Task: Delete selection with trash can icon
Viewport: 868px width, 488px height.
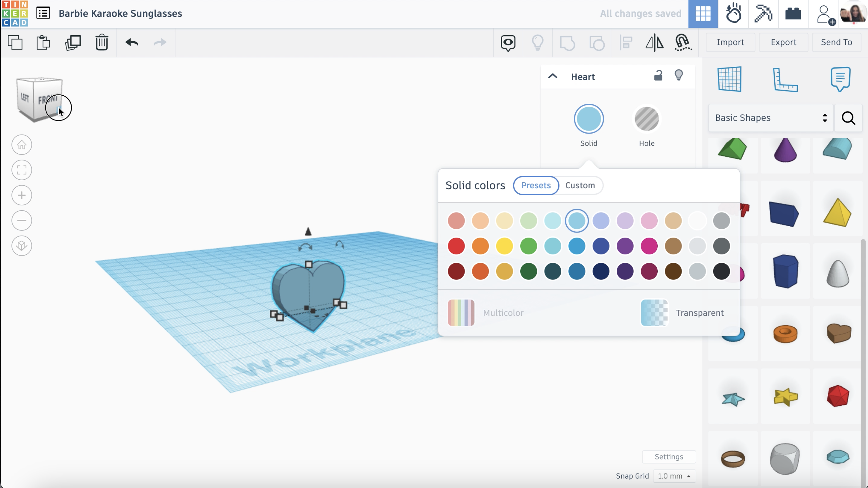Action: pyautogui.click(x=101, y=43)
